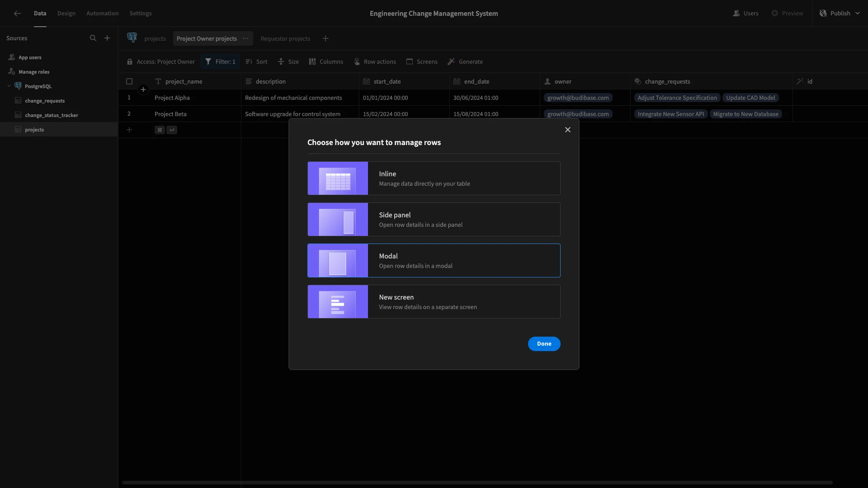Confirm with the Done button

click(544, 344)
